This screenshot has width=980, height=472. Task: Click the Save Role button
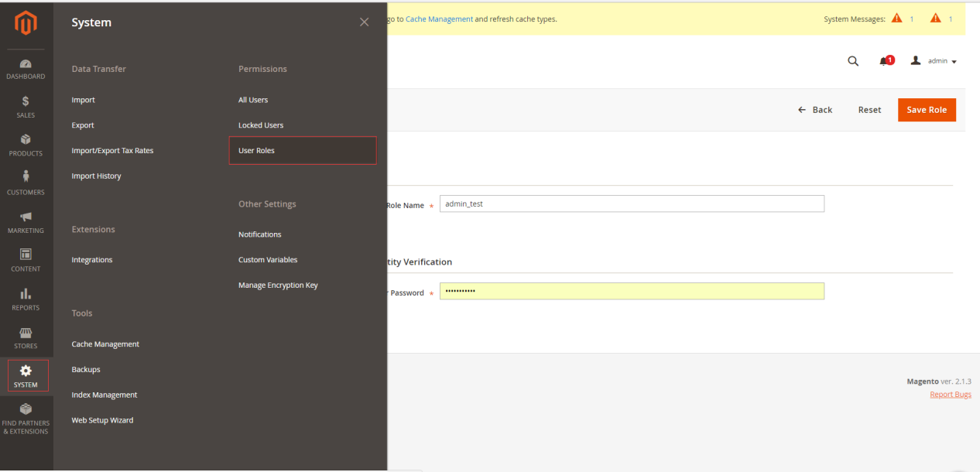click(927, 110)
